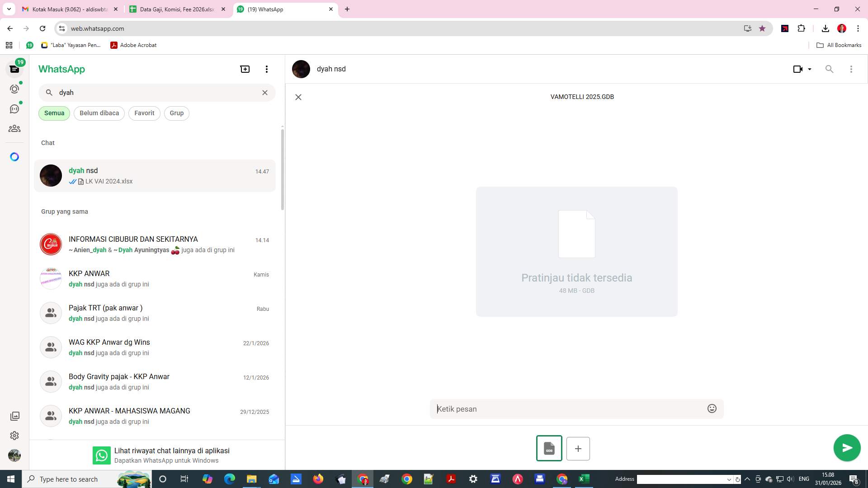Viewport: 868px width, 488px height.
Task: Show only Favorit chats
Action: [144, 113]
